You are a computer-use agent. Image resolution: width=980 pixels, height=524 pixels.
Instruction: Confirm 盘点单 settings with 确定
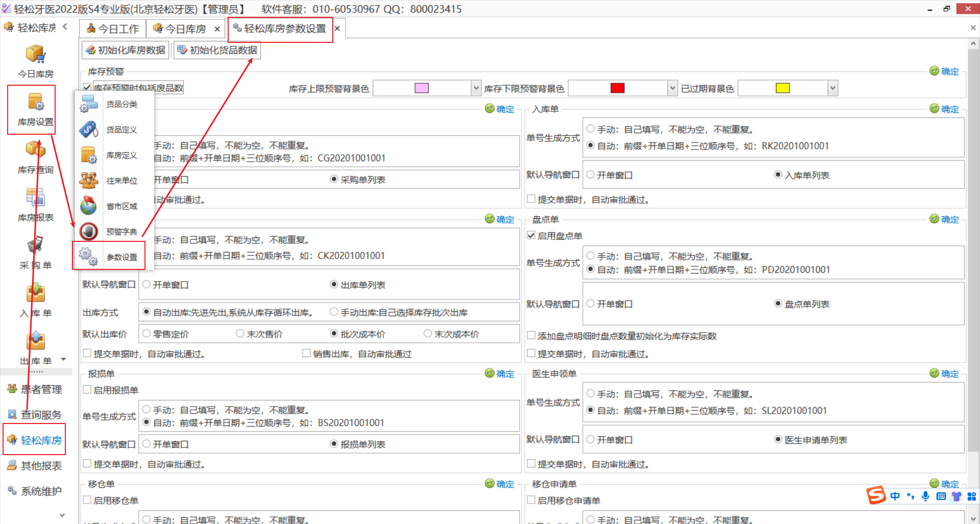[x=944, y=219]
